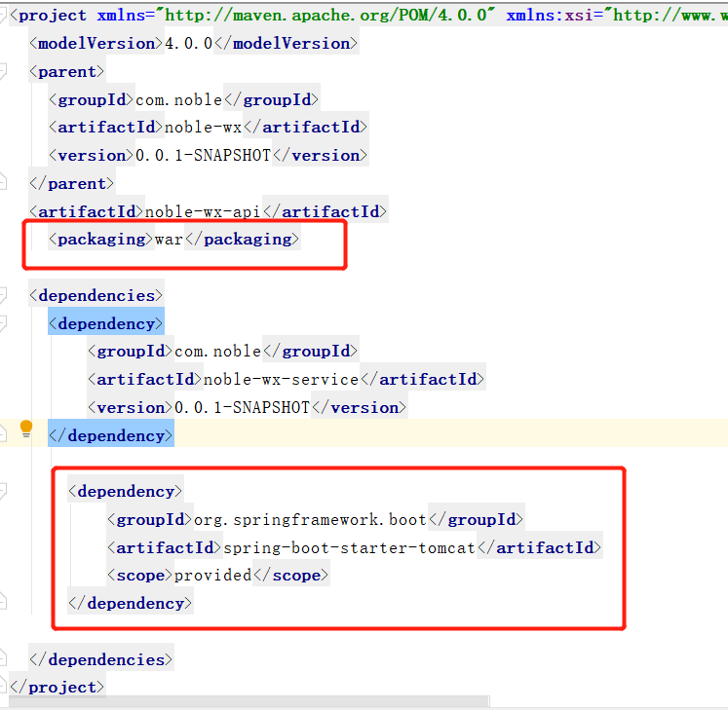Image resolution: width=728 pixels, height=710 pixels.
Task: Click the opening scope tag
Action: click(x=140, y=576)
